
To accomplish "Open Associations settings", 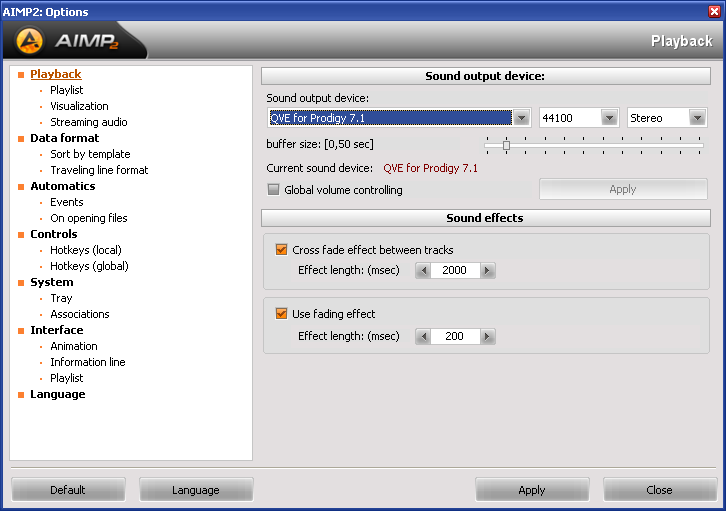I will 80,314.
